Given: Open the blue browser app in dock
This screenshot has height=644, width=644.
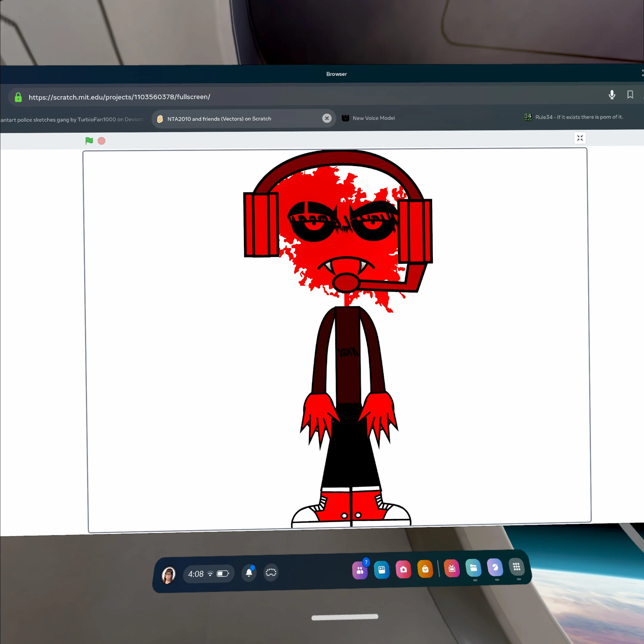Looking at the screenshot, I should tap(382, 570).
